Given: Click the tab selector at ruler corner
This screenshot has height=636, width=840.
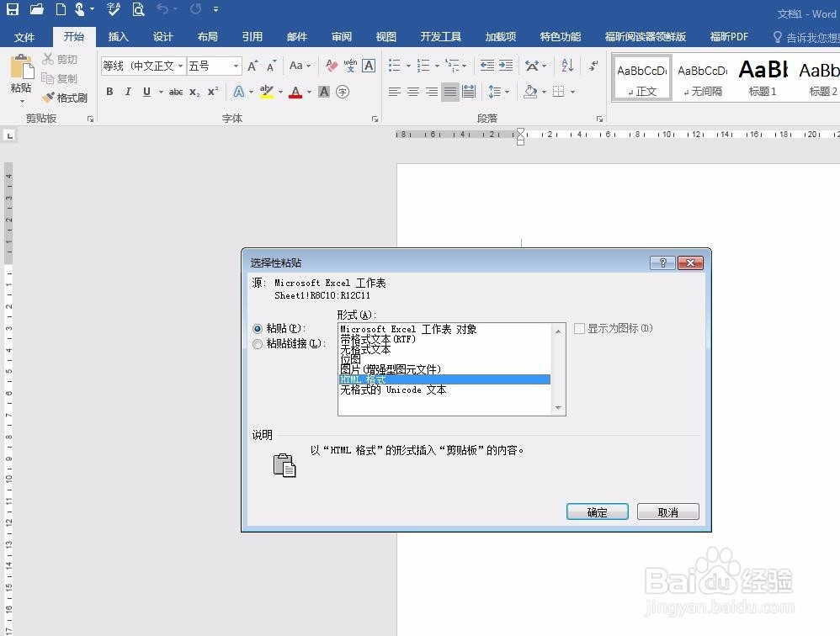Looking at the screenshot, I should tap(9, 136).
